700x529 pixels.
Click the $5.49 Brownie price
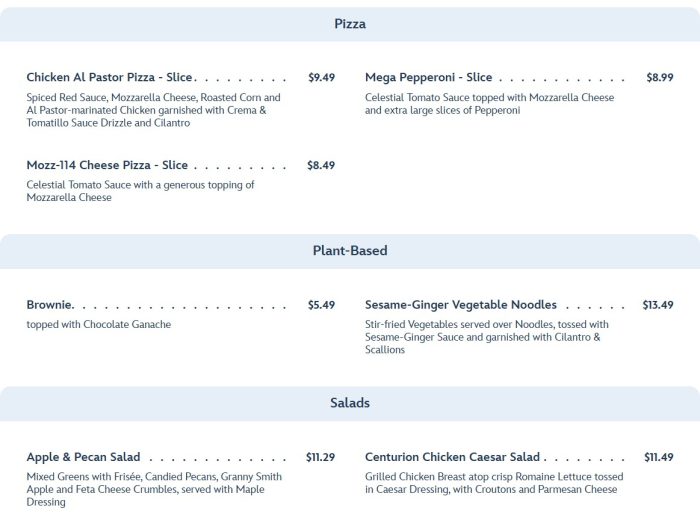(321, 305)
